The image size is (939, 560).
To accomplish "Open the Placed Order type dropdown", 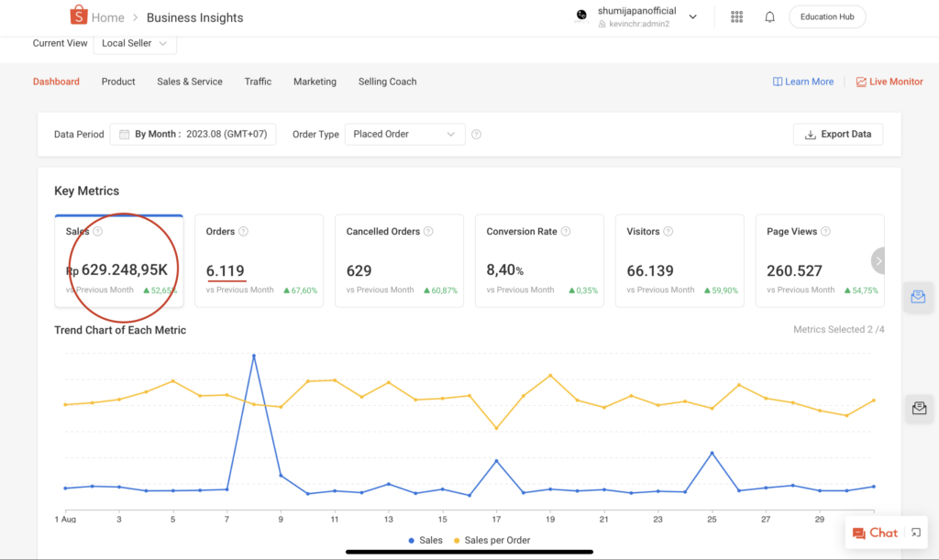I will tap(404, 135).
